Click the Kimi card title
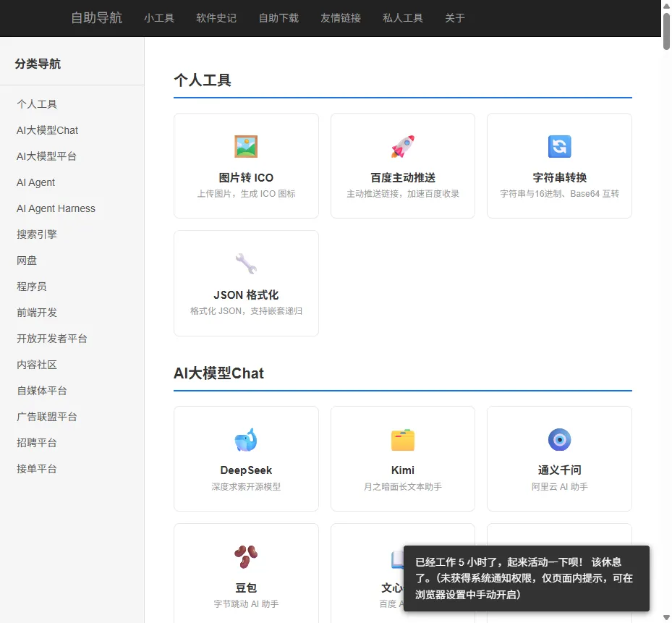Viewport: 672px width, 623px height. coord(403,470)
